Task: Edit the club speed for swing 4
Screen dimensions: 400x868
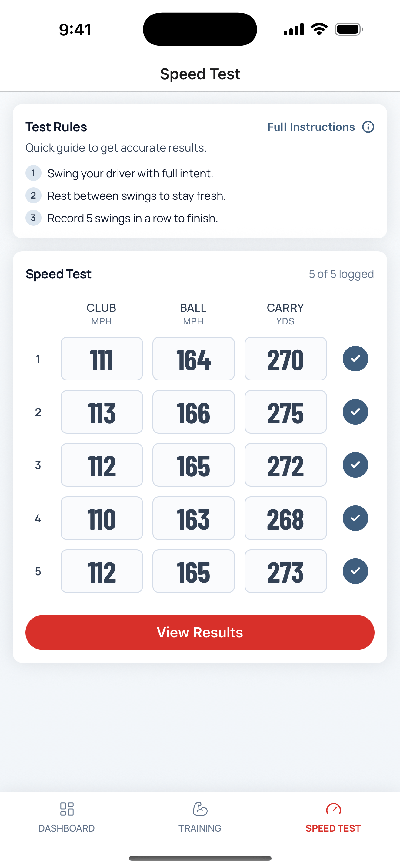Action: pyautogui.click(x=102, y=518)
